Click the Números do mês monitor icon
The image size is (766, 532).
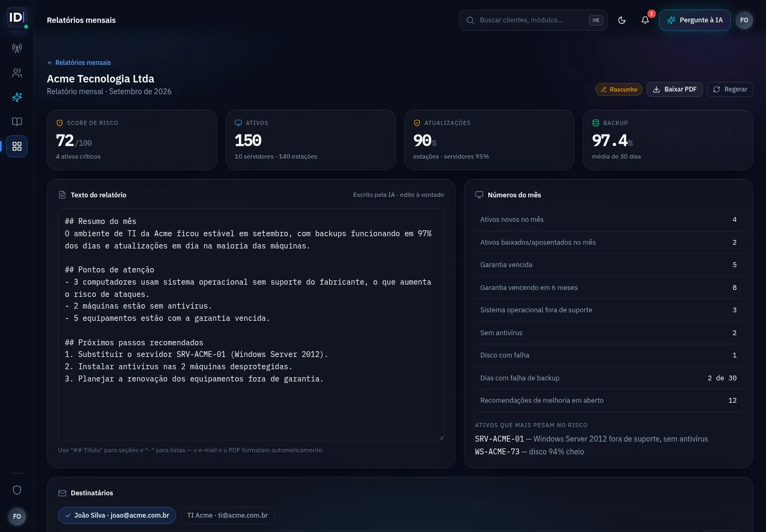tap(479, 195)
